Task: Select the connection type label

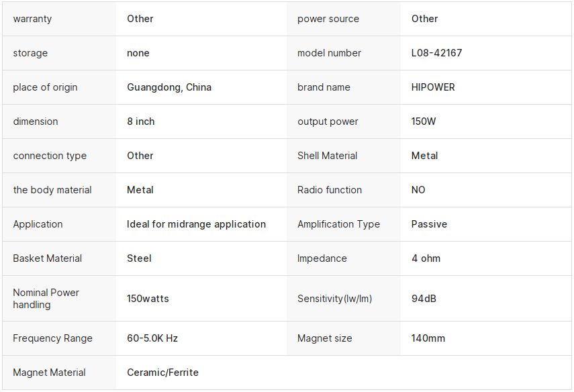Action: coord(50,156)
